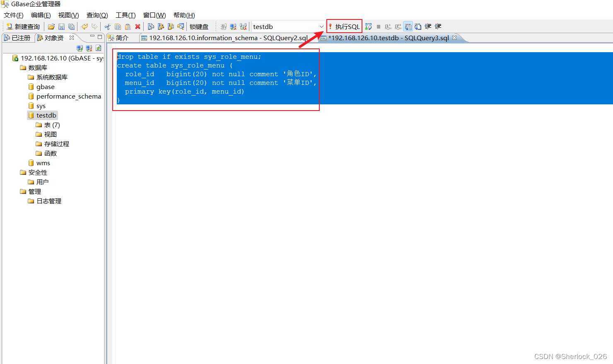This screenshot has width=613, height=364.
Task: Click the 执行SQL button to run the script
Action: 344,26
